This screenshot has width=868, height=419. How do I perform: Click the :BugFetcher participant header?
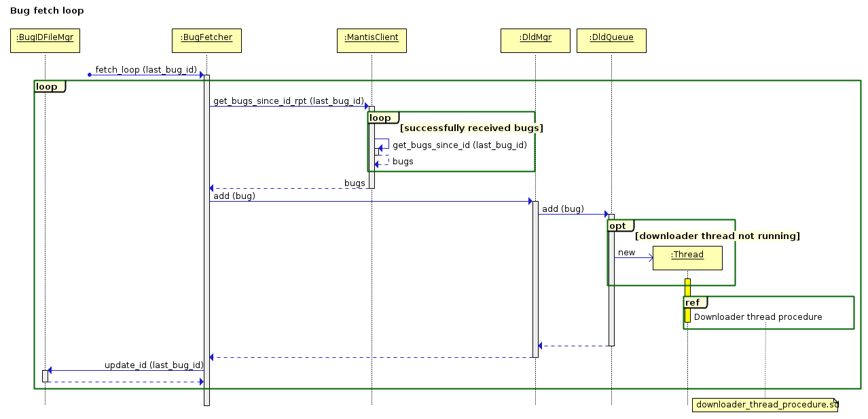click(206, 40)
